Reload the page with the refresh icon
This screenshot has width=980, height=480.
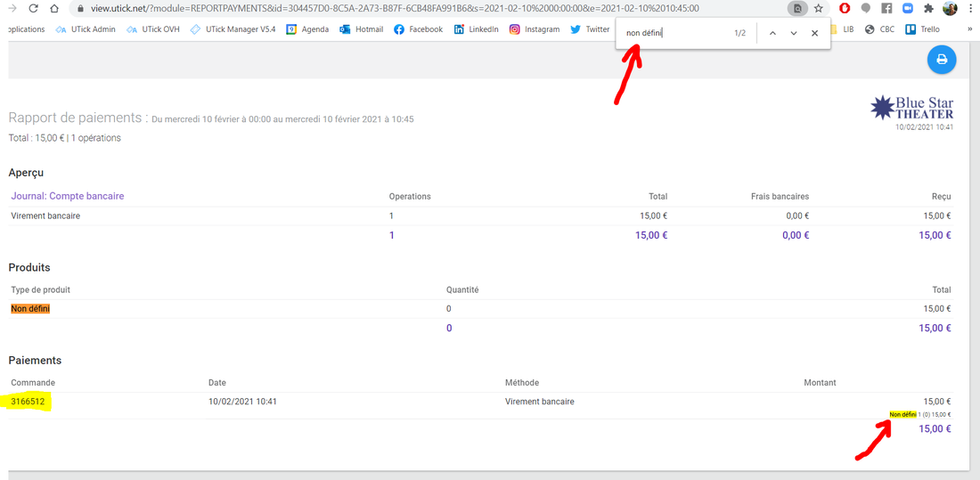point(33,9)
